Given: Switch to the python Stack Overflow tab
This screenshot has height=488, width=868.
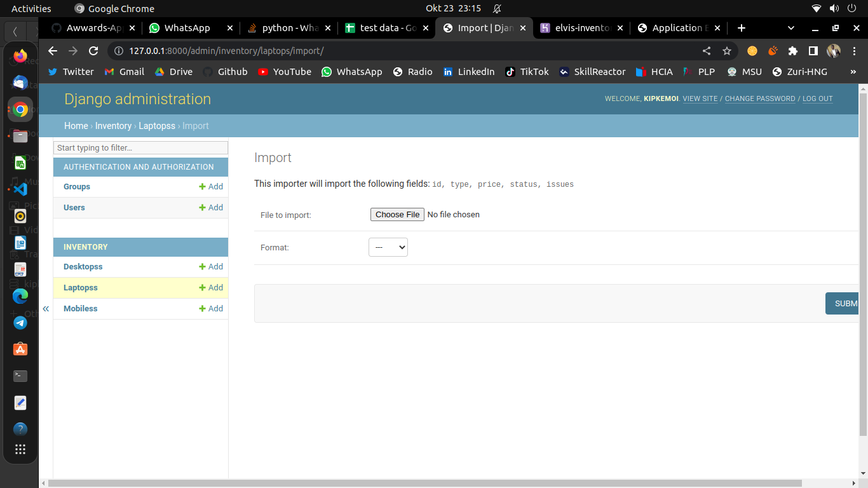Looking at the screenshot, I should pos(289,28).
